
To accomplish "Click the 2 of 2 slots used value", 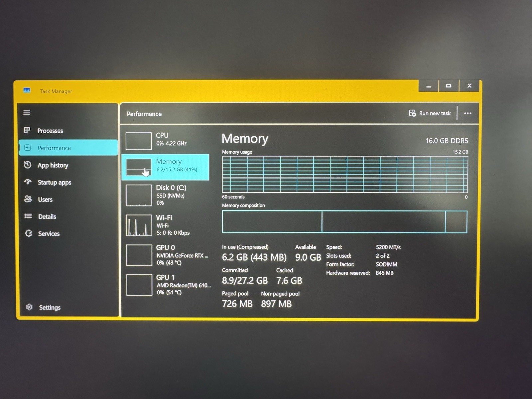I will pyautogui.click(x=382, y=256).
